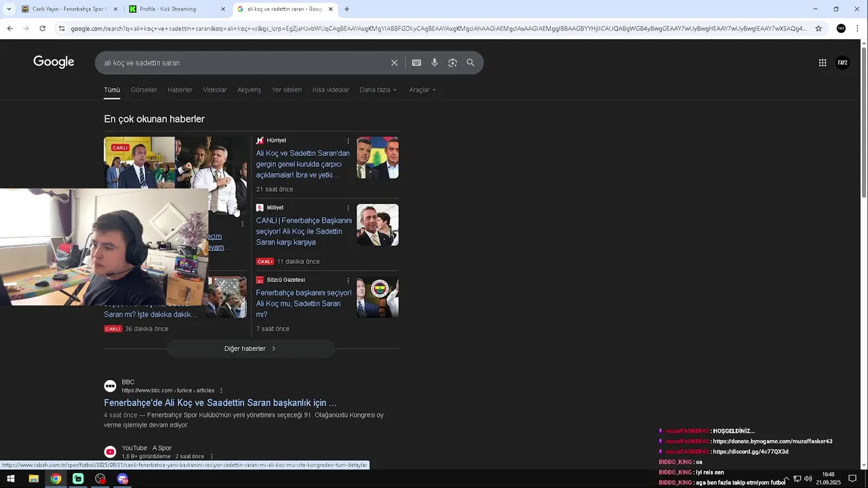Expand the Daha fazla dropdown
This screenshot has height=488, width=868.
coord(378,90)
